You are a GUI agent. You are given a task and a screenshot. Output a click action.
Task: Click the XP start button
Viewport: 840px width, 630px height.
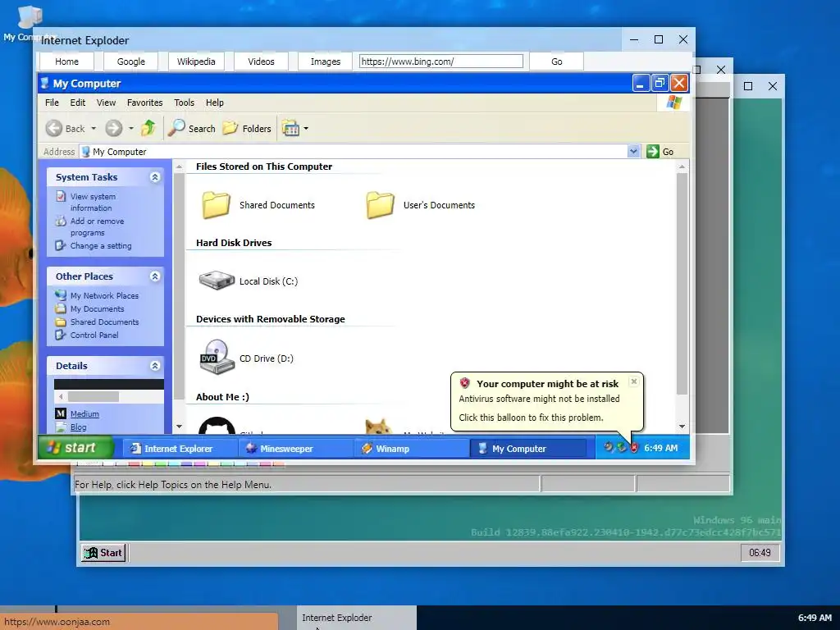pyautogui.click(x=76, y=448)
